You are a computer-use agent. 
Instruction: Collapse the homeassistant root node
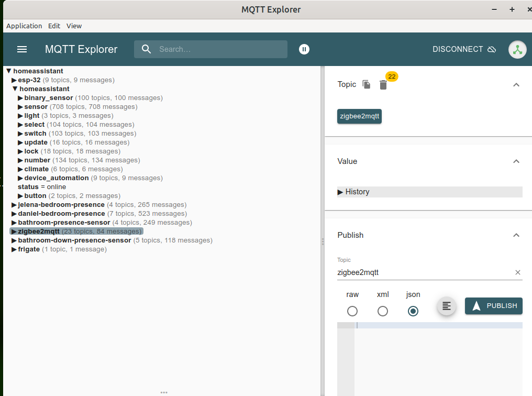pos(8,71)
